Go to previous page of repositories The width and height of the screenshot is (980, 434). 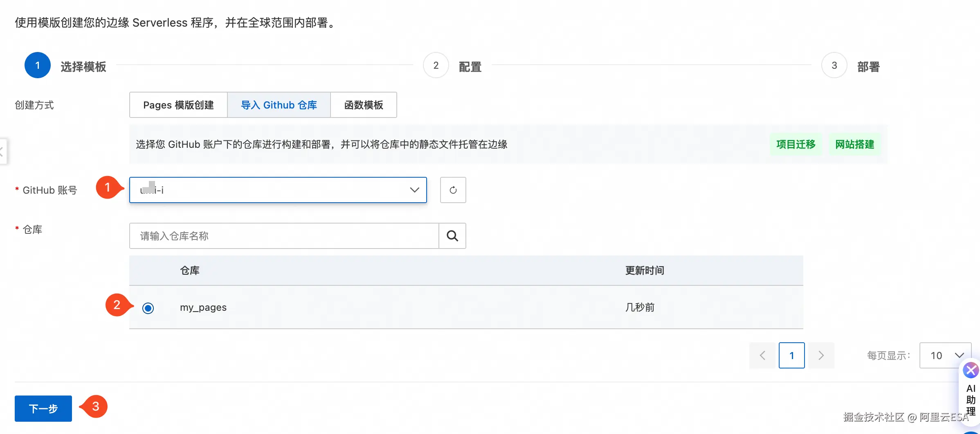coord(762,355)
